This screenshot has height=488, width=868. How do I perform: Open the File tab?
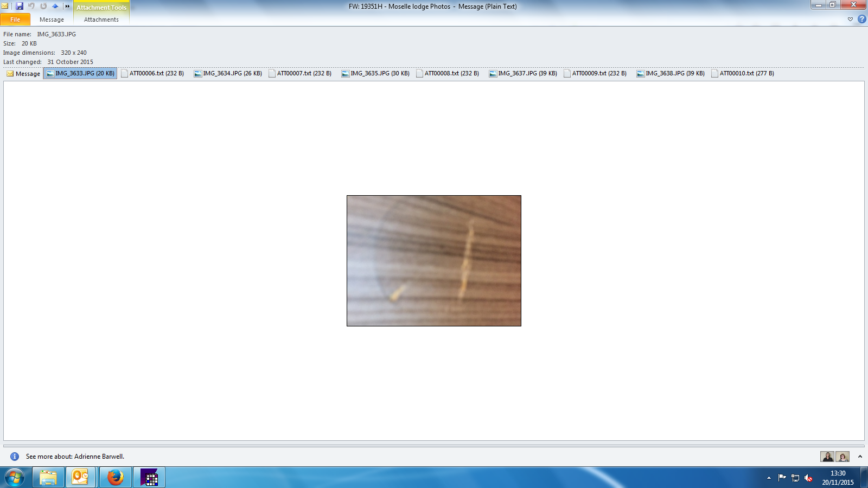[15, 20]
